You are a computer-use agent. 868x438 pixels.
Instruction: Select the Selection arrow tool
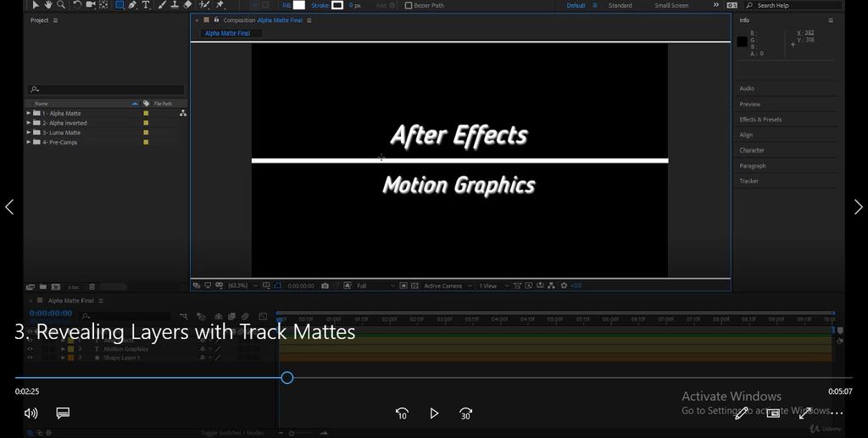tap(36, 5)
